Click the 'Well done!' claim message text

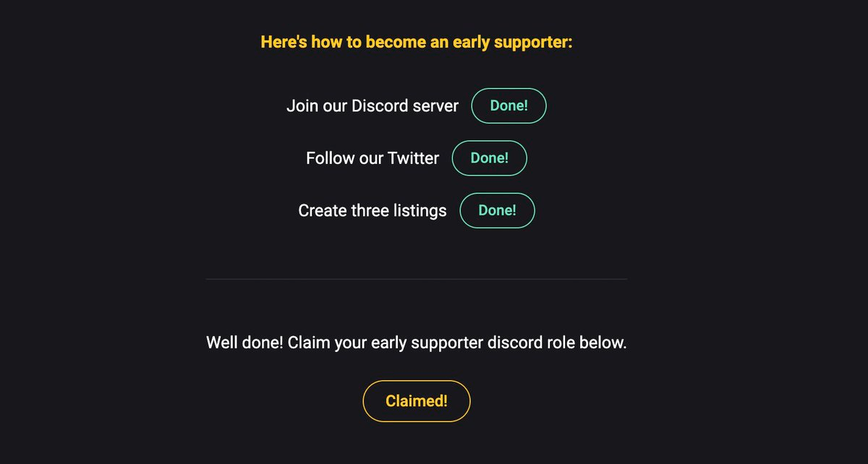tap(416, 343)
